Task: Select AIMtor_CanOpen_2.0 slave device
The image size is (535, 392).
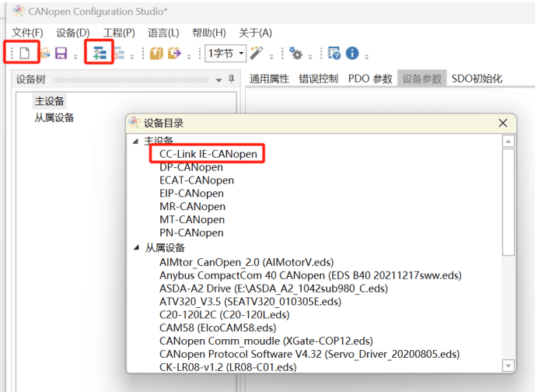Action: 247,262
